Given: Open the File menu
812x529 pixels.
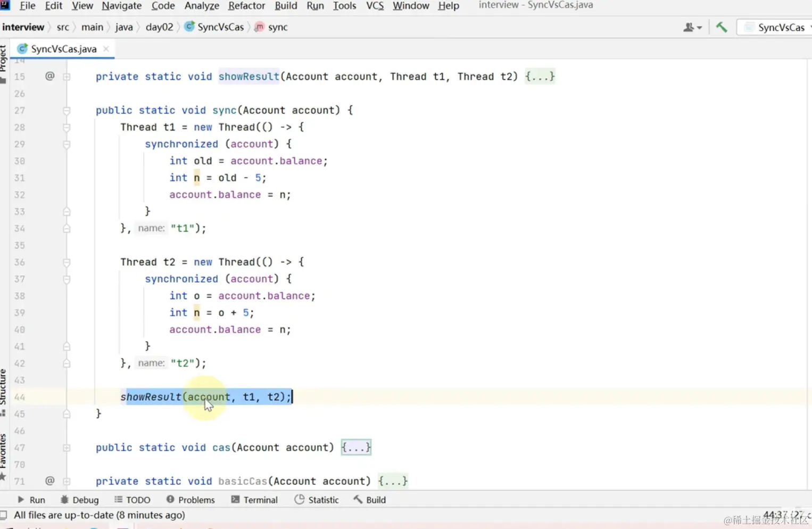Looking at the screenshot, I should click(x=28, y=6).
